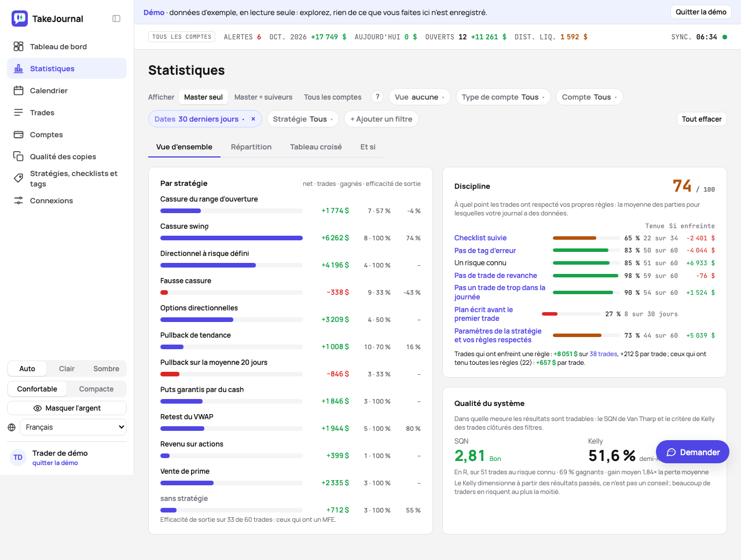Remove the Dates filter with the x
This screenshot has height=560, width=741.
pyautogui.click(x=253, y=119)
